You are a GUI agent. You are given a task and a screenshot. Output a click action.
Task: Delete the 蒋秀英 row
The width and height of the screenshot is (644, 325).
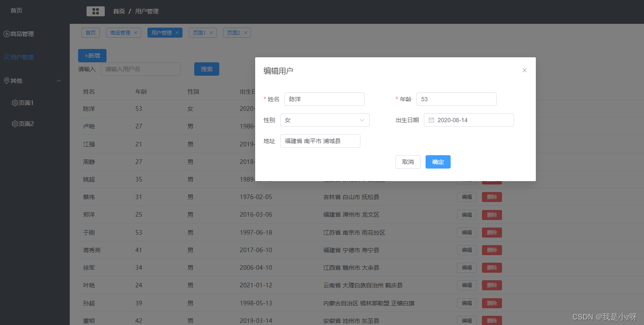pyautogui.click(x=492, y=250)
